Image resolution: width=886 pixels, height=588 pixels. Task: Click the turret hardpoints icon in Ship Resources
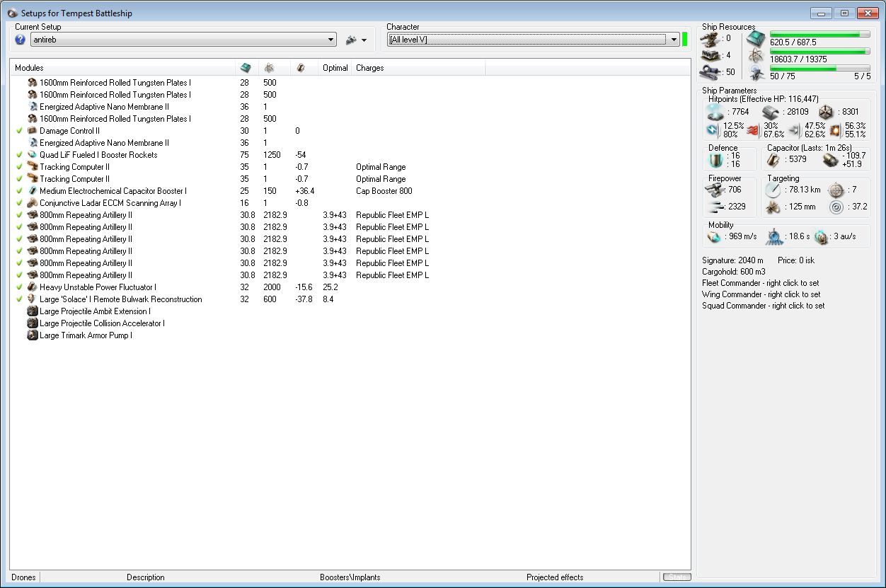tap(710, 38)
